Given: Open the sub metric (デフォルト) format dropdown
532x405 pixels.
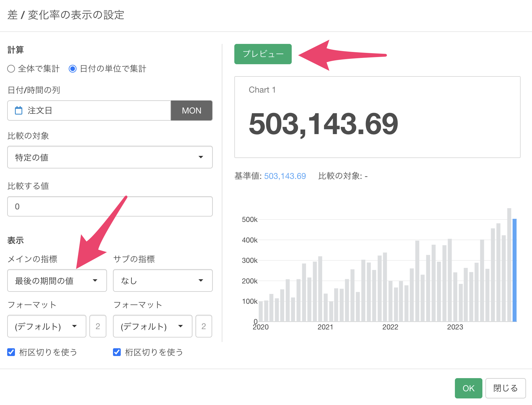Looking at the screenshot, I should point(152,326).
